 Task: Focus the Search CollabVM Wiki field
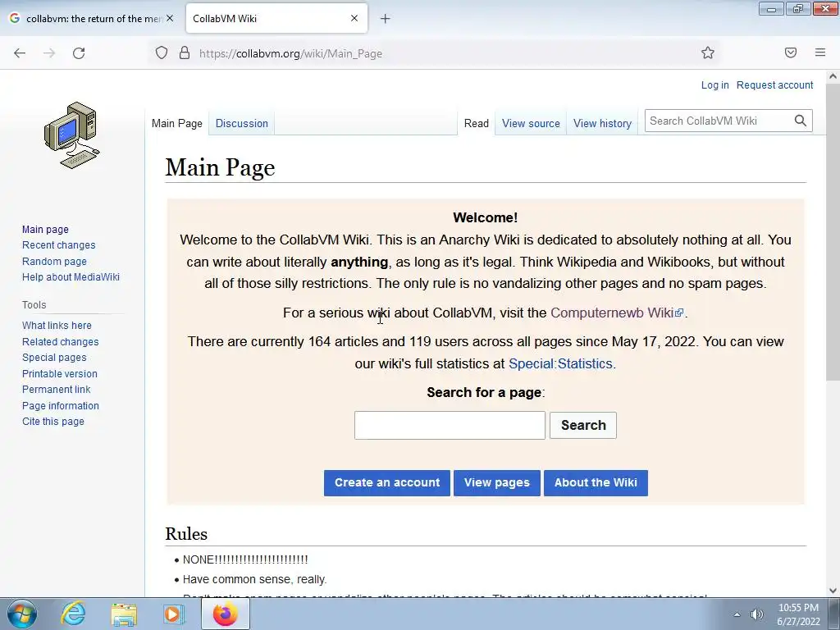click(x=718, y=121)
